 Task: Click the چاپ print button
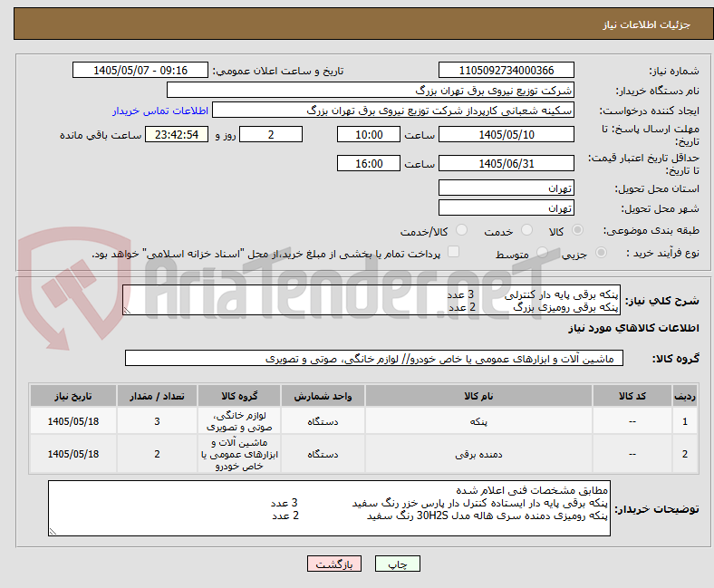click(x=398, y=564)
